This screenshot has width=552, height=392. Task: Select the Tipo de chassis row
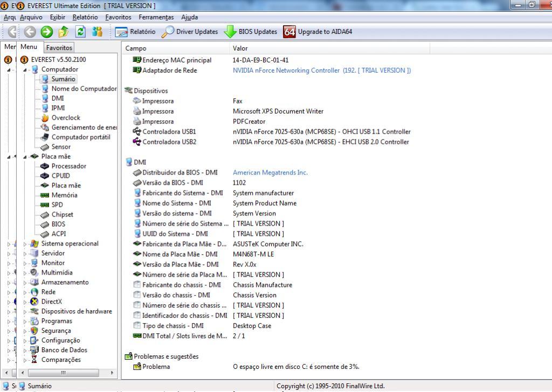[x=202, y=326]
